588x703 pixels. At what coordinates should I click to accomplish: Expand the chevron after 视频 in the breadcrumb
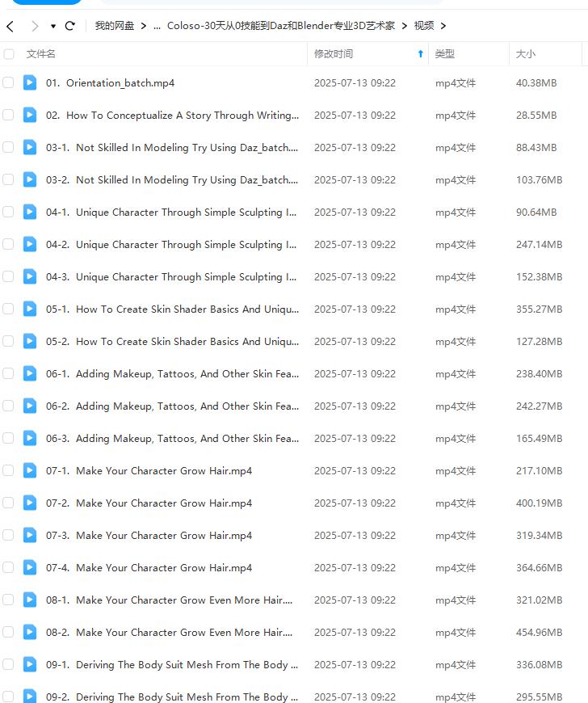pos(443,26)
